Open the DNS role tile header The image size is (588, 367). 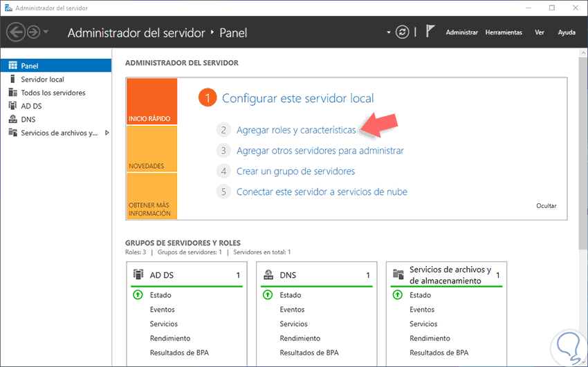(x=317, y=275)
